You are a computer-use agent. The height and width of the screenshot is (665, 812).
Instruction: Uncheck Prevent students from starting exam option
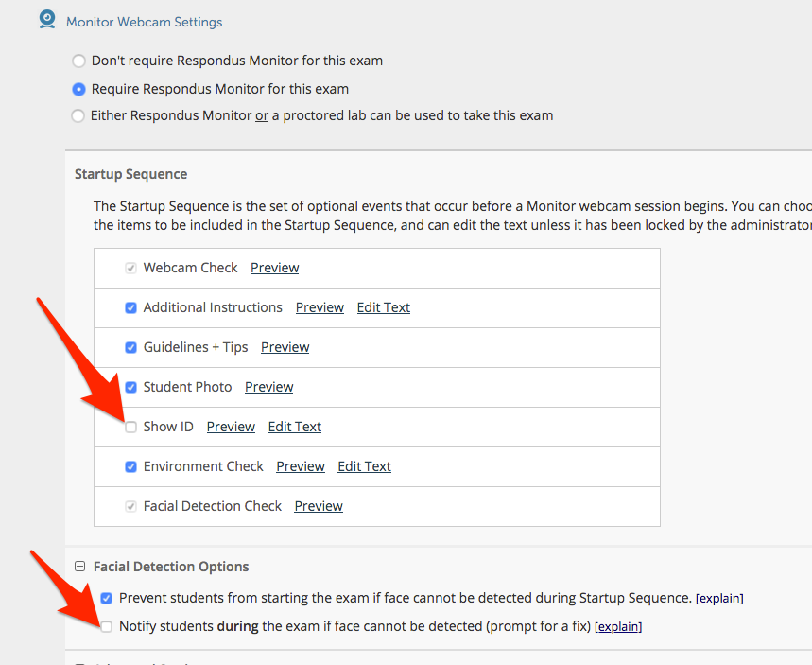[106, 599]
